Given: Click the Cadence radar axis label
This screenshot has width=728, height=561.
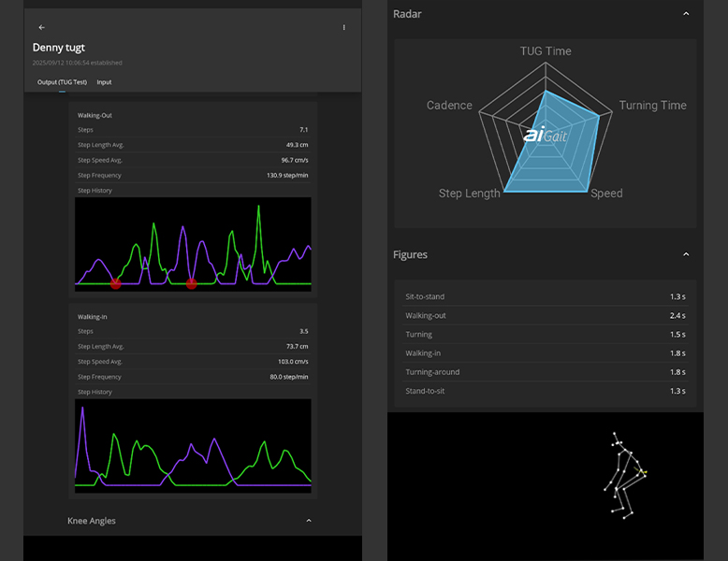Looking at the screenshot, I should (449, 106).
